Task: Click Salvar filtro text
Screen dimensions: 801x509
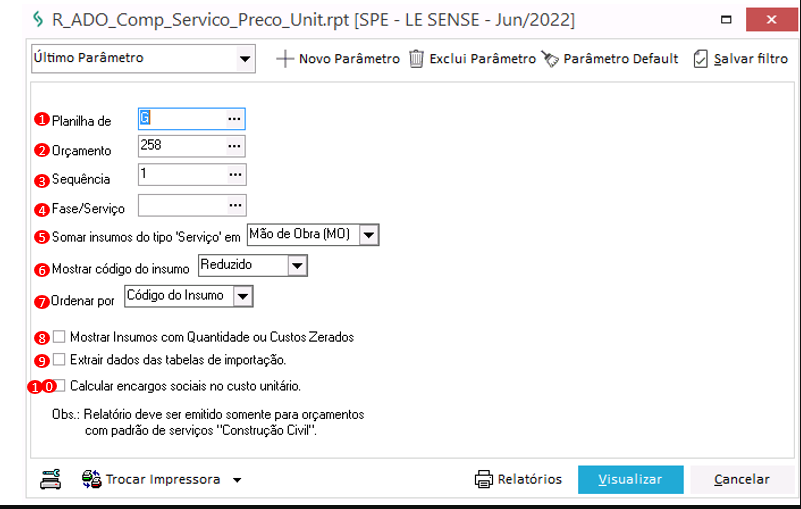Action: [750, 59]
